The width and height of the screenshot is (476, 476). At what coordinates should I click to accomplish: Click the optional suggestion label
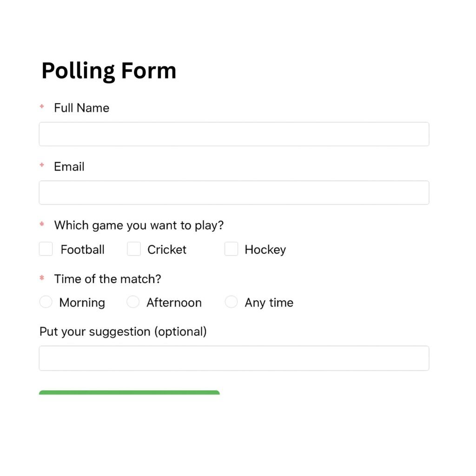click(123, 331)
